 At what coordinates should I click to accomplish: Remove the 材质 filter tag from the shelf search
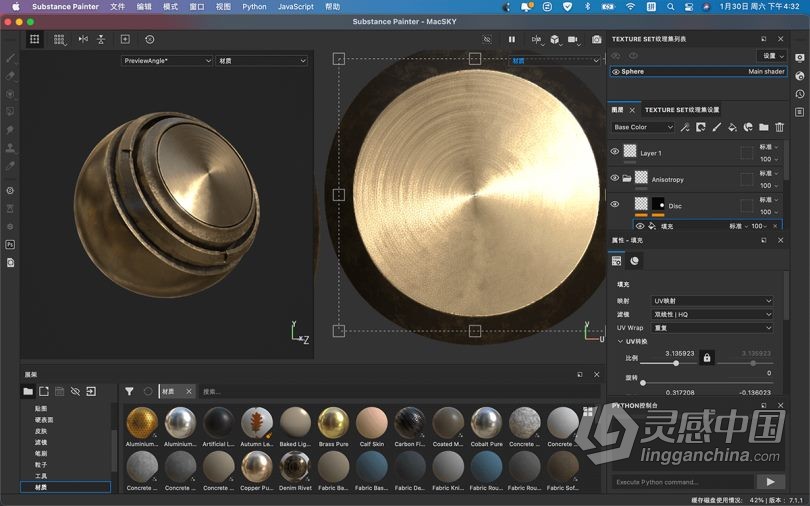click(x=189, y=391)
